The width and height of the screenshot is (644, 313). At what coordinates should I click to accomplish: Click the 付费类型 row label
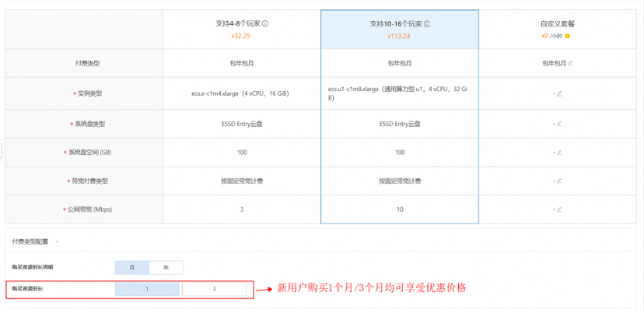tap(87, 63)
